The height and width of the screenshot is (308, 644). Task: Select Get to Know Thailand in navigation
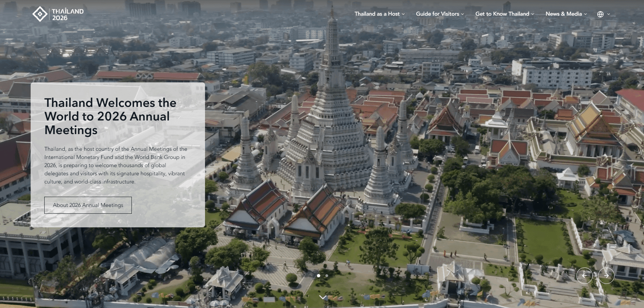(502, 14)
